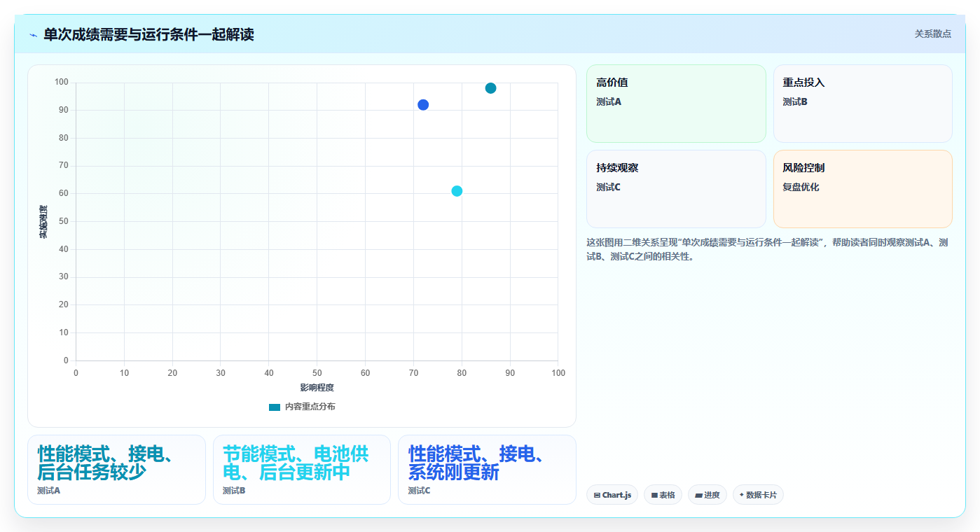The width and height of the screenshot is (980, 532).
Task: Open the 重点投入 quadrant card
Action: [863, 104]
